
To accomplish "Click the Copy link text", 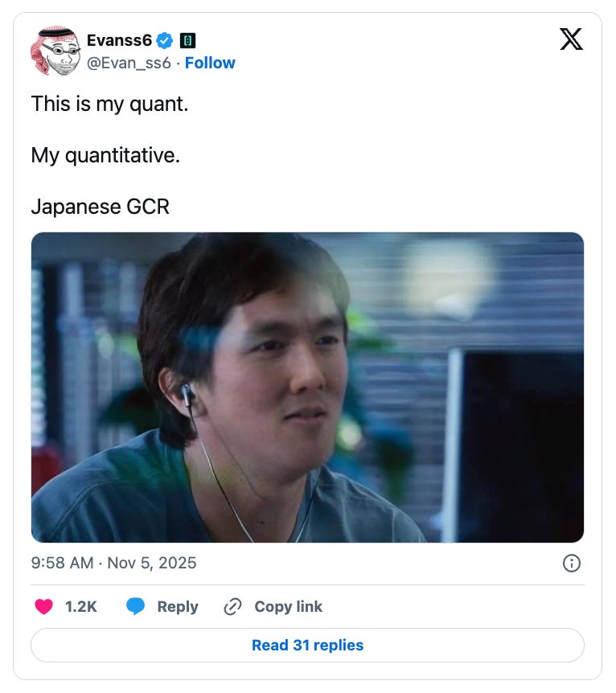I will [289, 606].
